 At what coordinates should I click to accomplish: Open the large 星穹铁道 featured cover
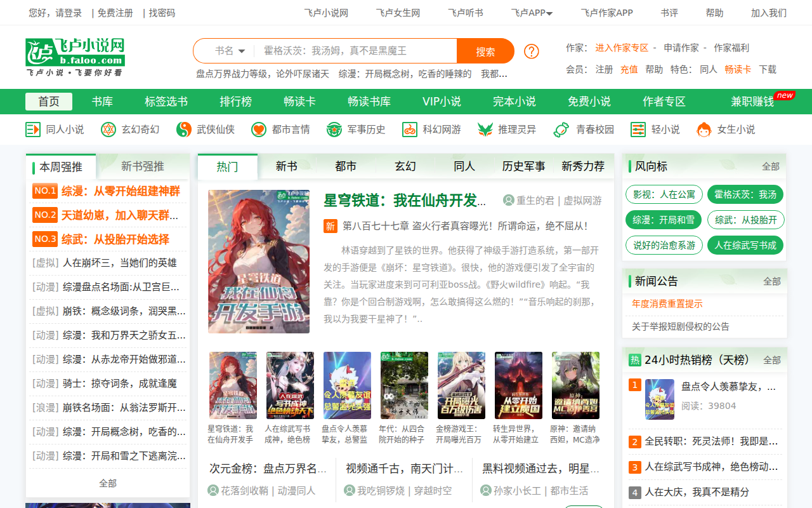click(x=259, y=262)
